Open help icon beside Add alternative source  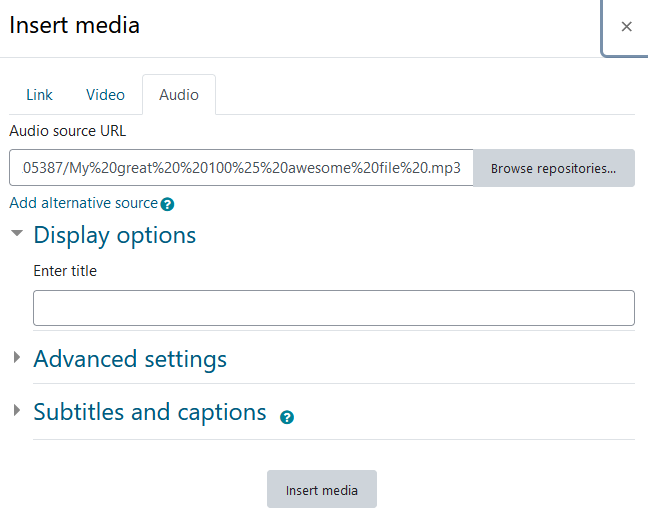coord(167,204)
